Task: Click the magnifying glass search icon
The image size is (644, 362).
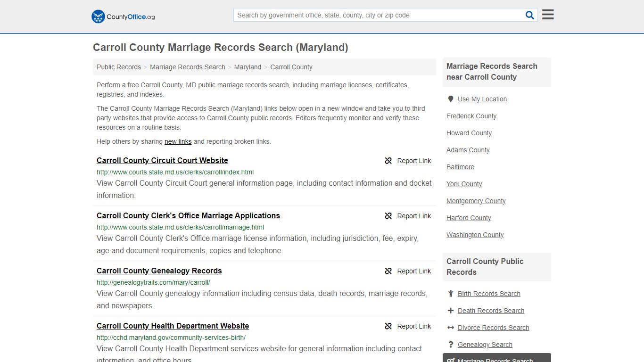Action: pyautogui.click(x=530, y=15)
